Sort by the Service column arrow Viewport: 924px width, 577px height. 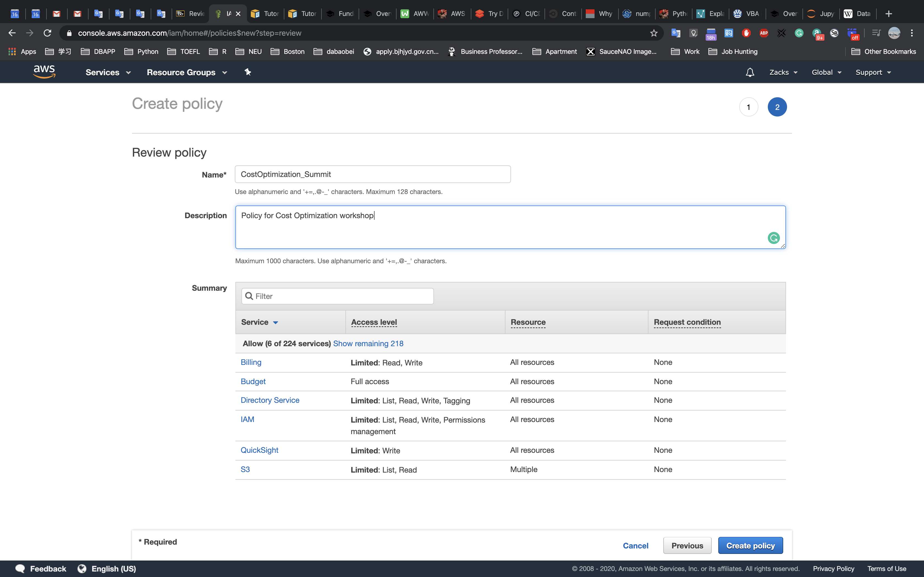[x=275, y=323]
